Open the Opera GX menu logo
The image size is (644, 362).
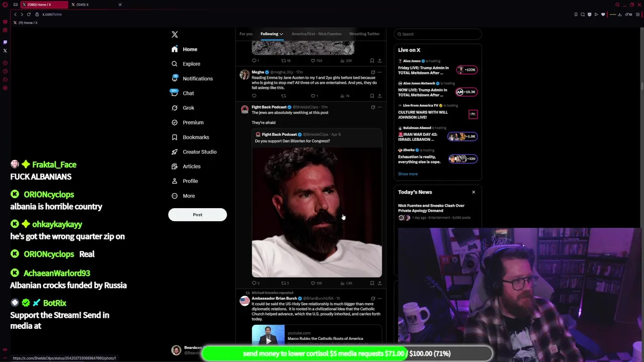[x=5, y=5]
